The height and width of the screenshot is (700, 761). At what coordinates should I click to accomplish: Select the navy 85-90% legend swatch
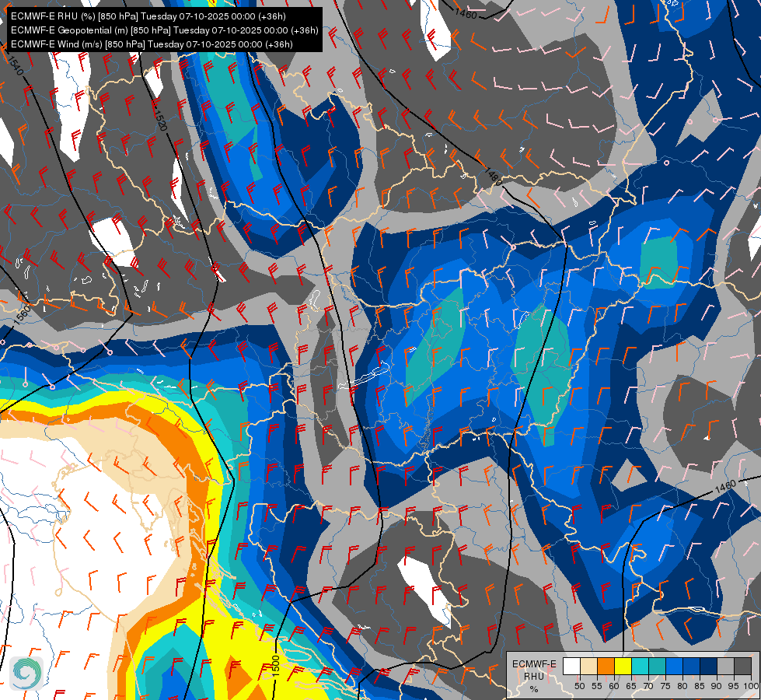[709, 666]
